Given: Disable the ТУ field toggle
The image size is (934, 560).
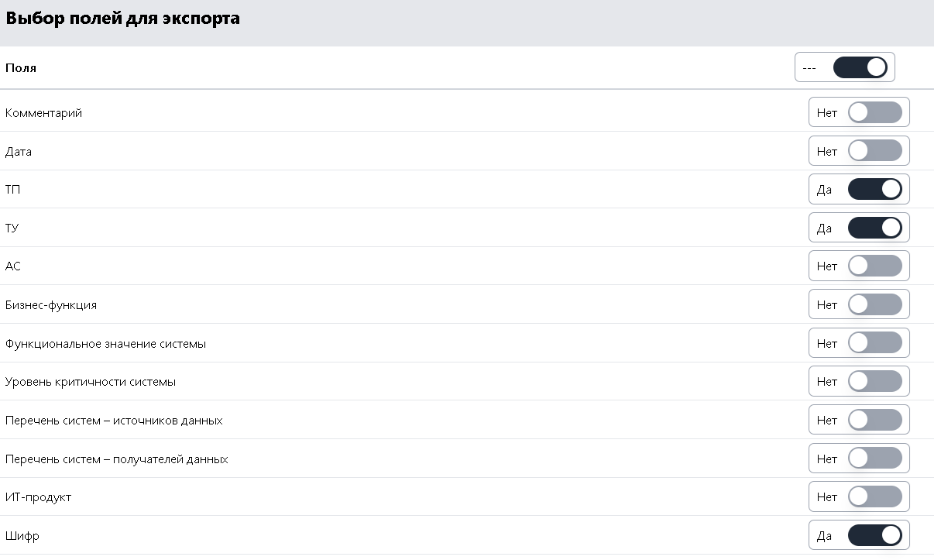Looking at the screenshot, I should 875,228.
